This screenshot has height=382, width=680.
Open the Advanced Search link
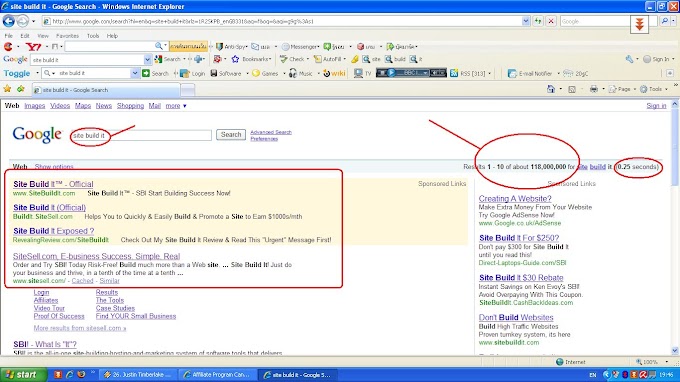pyautogui.click(x=271, y=132)
